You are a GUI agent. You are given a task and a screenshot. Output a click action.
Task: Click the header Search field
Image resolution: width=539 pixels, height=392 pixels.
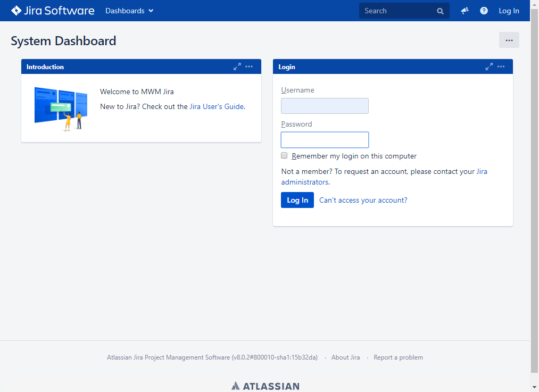click(404, 11)
